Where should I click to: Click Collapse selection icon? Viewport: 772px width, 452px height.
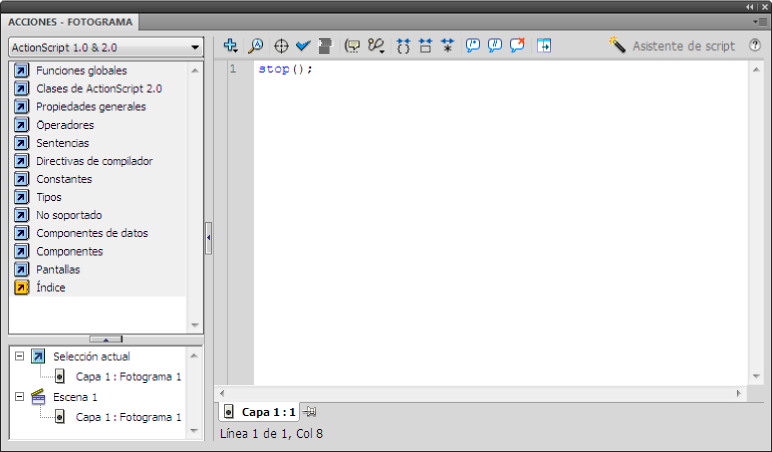[x=425, y=46]
